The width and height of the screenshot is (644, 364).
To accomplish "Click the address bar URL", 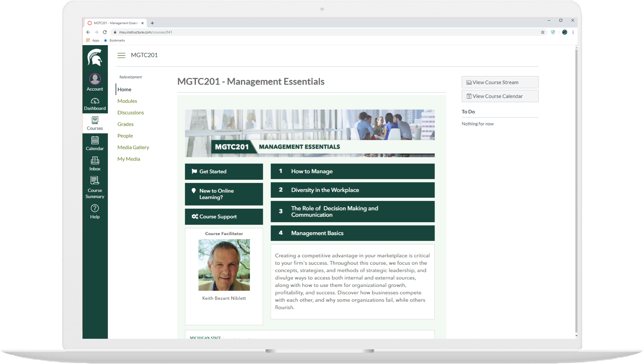I will coord(145,32).
